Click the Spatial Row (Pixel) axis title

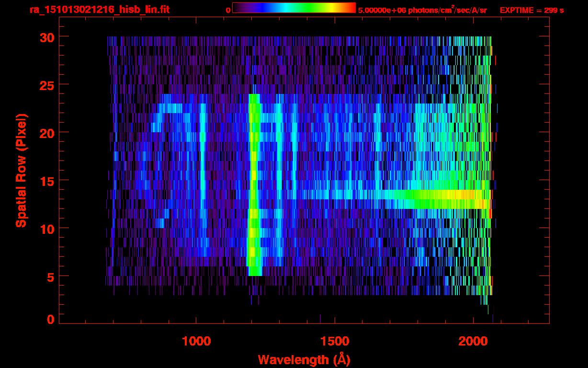[21, 171]
